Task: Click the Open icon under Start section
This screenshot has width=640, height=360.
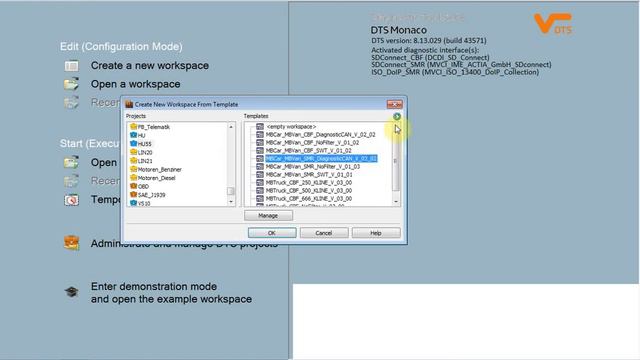Action: (x=71, y=162)
